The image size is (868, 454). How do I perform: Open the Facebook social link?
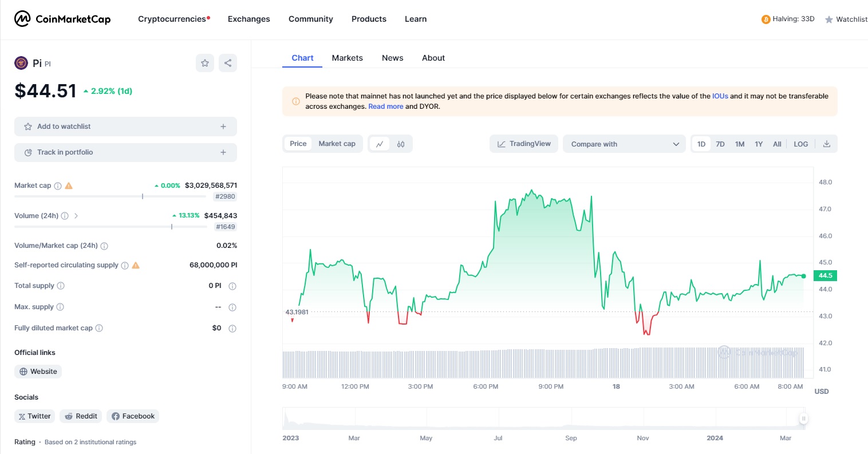[x=133, y=416]
